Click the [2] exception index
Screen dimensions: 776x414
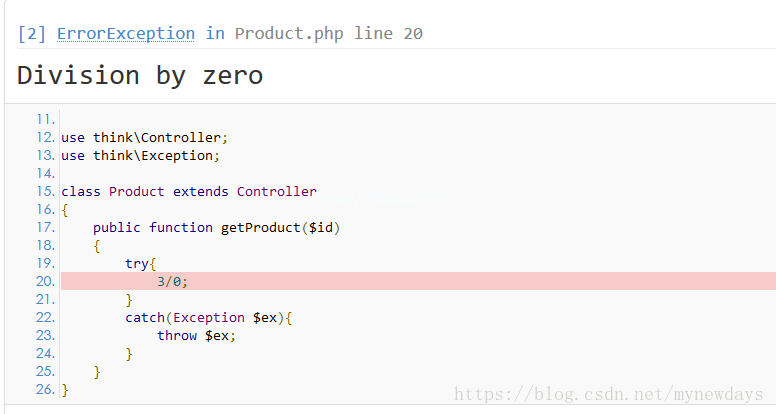coord(32,33)
